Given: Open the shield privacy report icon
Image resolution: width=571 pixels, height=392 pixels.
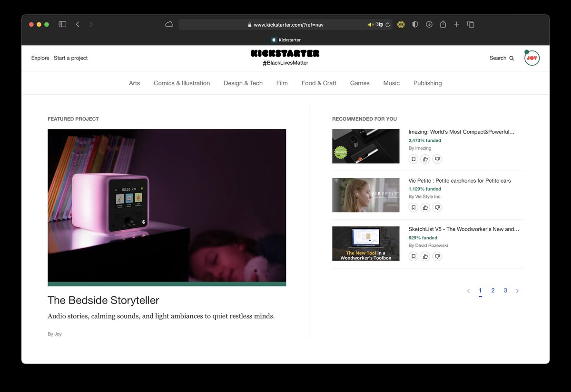Looking at the screenshot, I should coord(415,24).
